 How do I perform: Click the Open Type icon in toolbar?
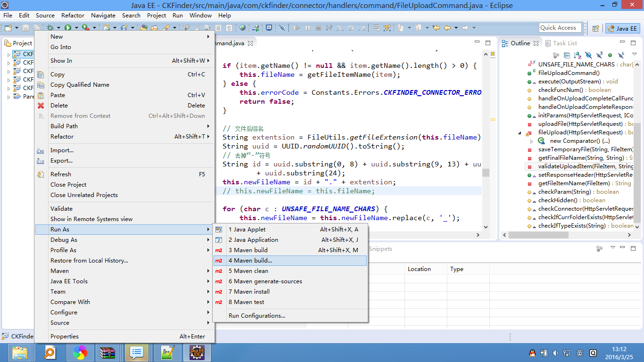(143, 28)
